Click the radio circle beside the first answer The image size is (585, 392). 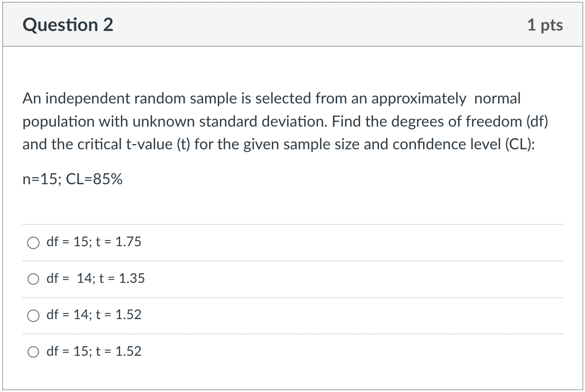[33, 243]
